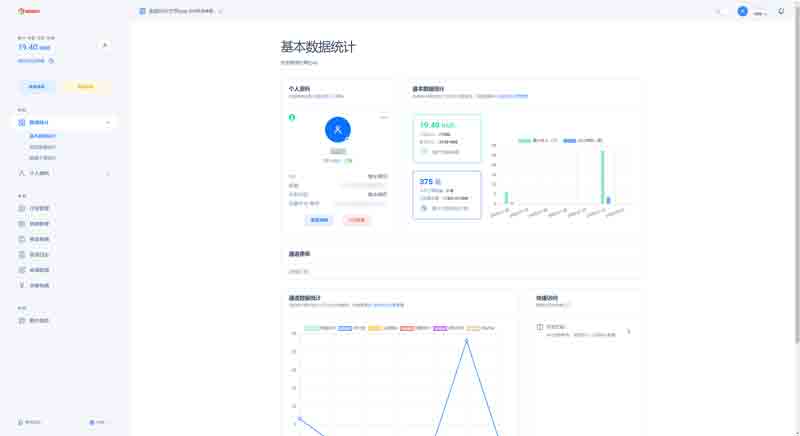Open the user account dropdown beside the top-right avatar
800x436 pixels.
pos(759,12)
